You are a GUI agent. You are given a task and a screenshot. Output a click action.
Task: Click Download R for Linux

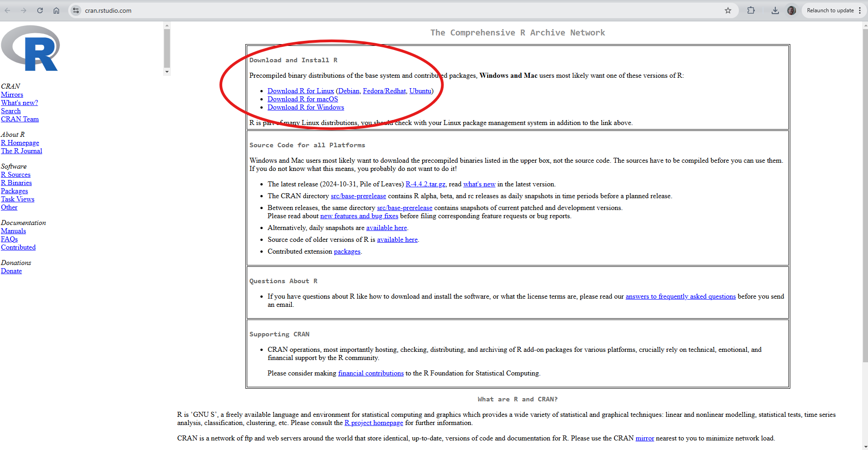coord(301,91)
